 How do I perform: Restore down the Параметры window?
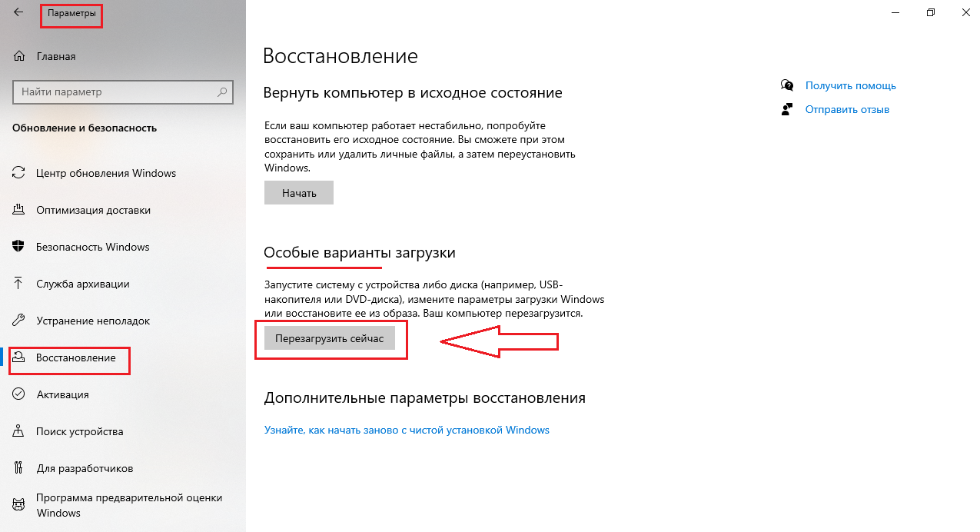(931, 12)
